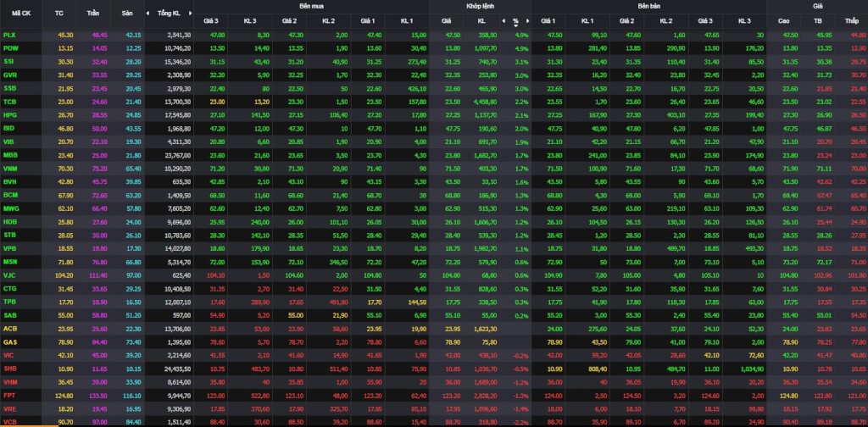Open the BVH ticker symbol
This screenshot has width=868, height=427.
coord(10,182)
